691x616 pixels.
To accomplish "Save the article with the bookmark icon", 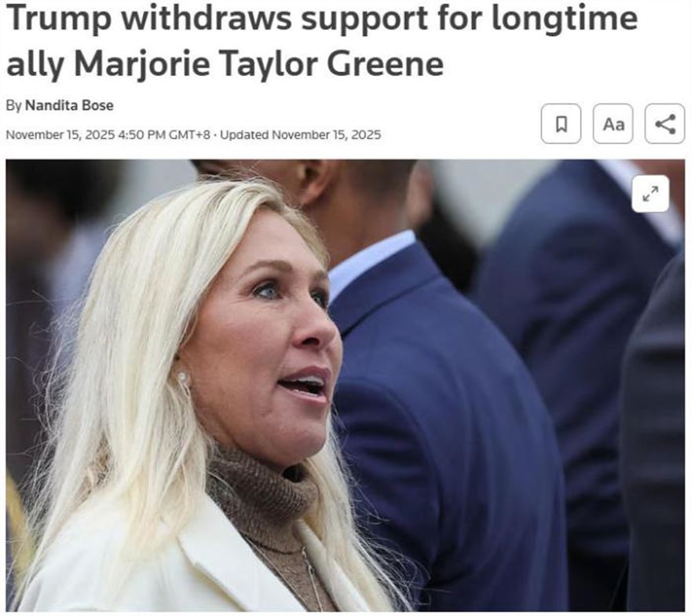I will coord(561,124).
